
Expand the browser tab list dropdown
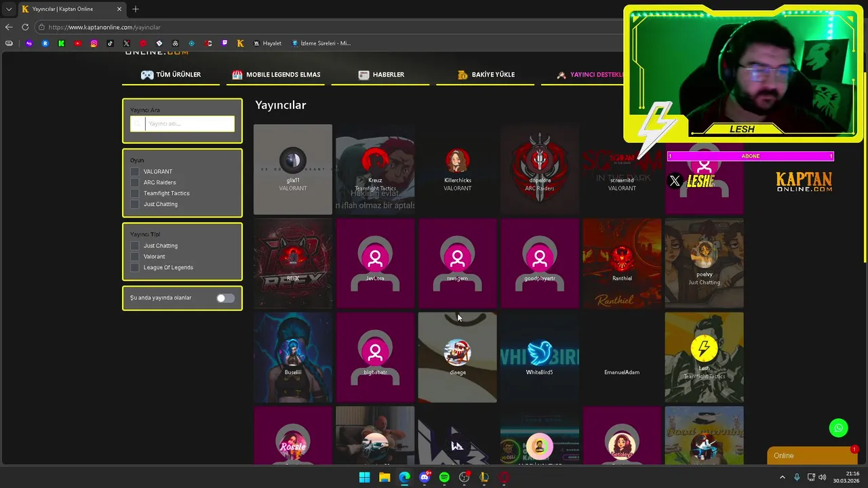[9, 9]
